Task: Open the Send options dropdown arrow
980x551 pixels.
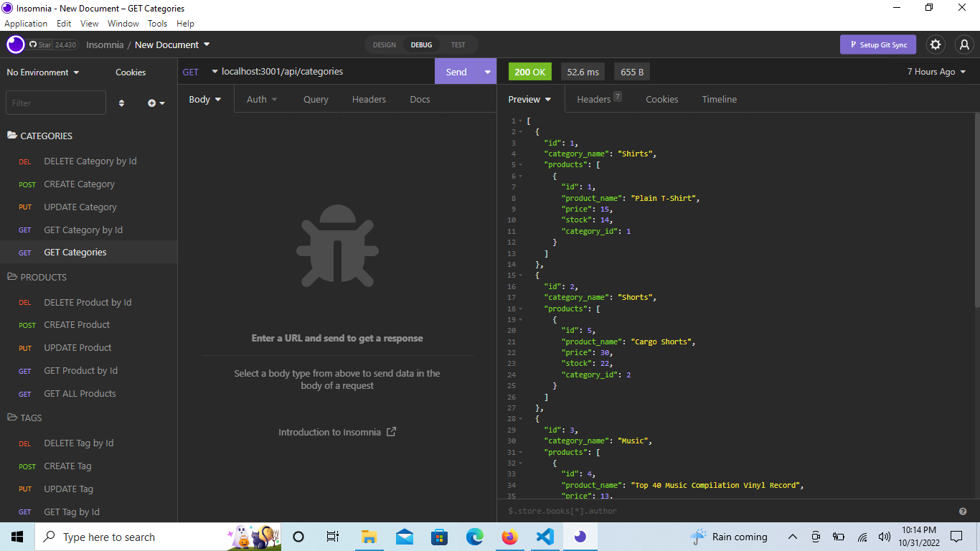Action: click(486, 72)
